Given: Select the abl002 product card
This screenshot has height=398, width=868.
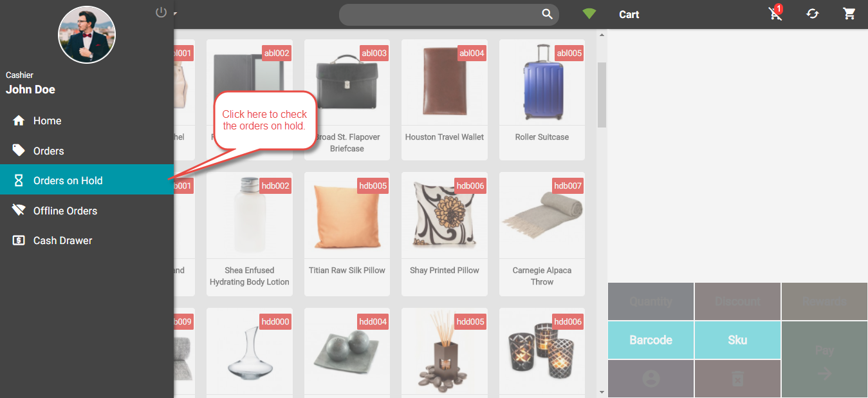Looking at the screenshot, I should [250, 100].
